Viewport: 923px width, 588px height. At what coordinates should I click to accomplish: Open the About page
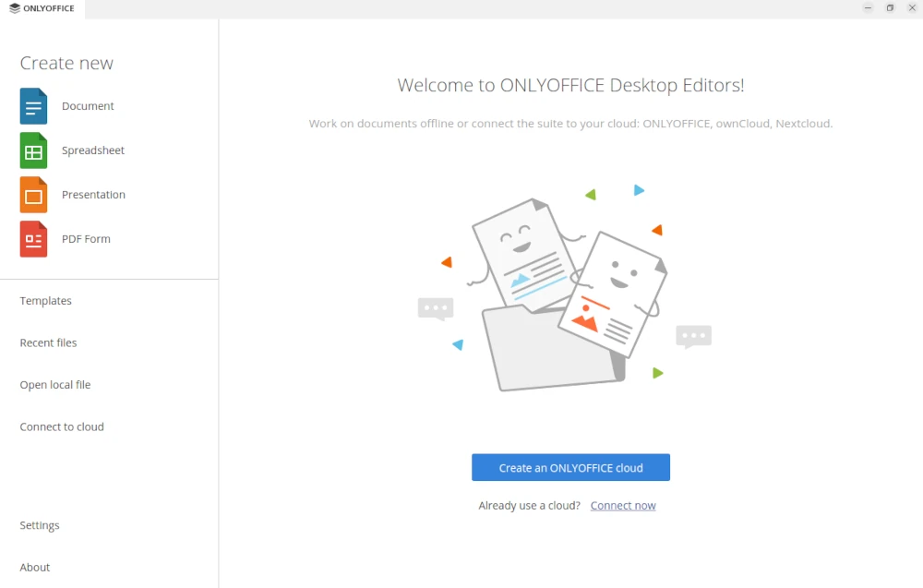click(34, 567)
